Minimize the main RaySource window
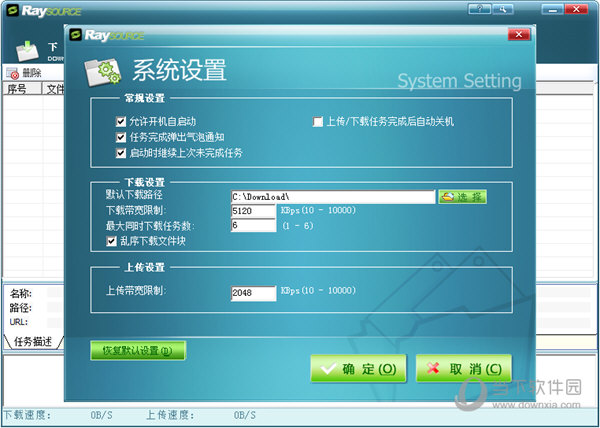Screen dimensions: 600x428 pyautogui.click(x=552, y=9)
